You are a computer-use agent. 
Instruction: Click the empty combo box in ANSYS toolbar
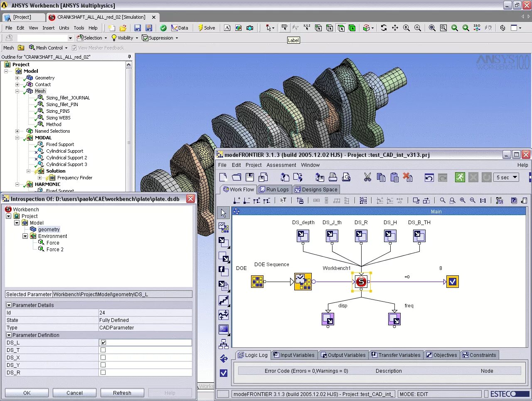(45, 38)
